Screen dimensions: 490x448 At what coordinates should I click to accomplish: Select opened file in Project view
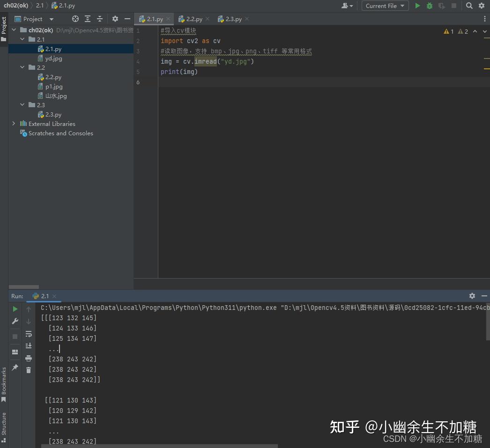tap(75, 19)
